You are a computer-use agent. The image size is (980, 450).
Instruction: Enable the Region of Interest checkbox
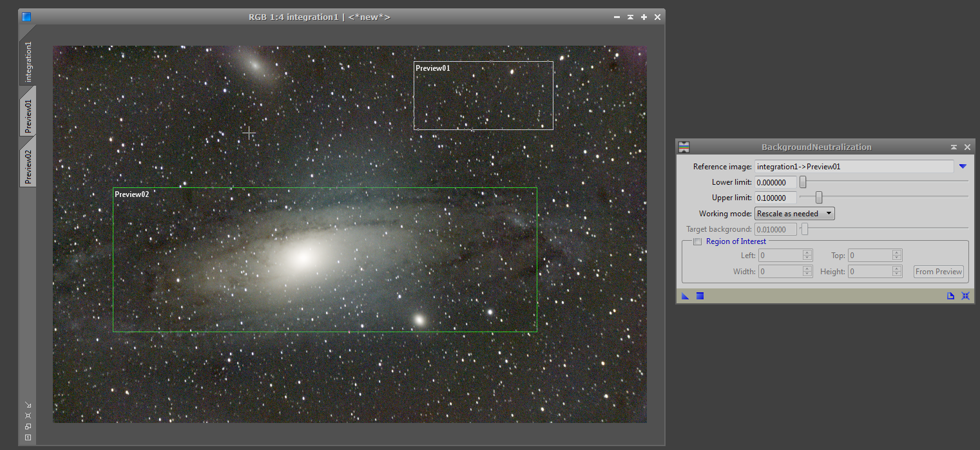(697, 242)
